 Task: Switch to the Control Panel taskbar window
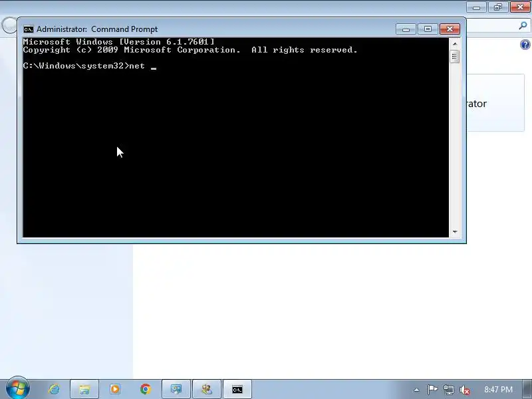click(176, 389)
